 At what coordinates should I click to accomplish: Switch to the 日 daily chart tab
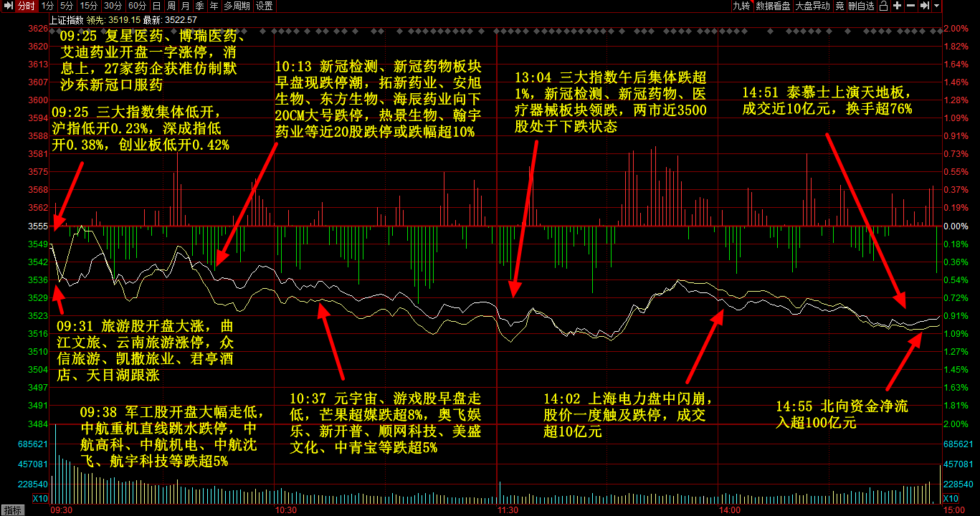(x=156, y=6)
